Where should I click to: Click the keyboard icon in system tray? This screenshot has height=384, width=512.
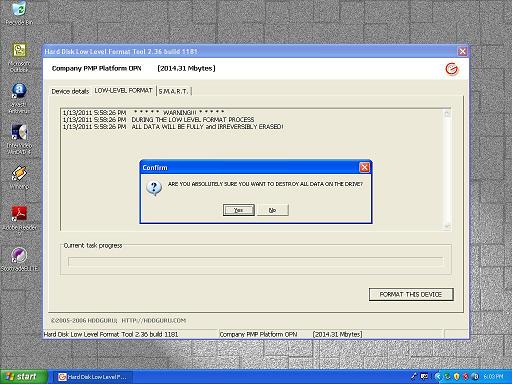(424, 377)
